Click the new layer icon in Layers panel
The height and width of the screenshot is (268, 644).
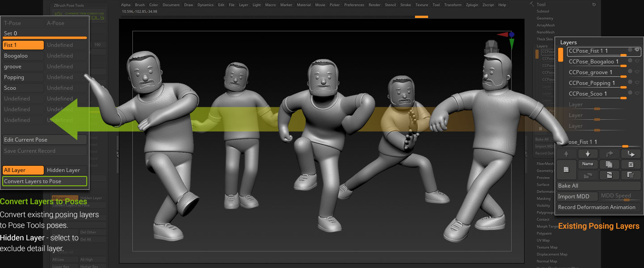pos(566,170)
